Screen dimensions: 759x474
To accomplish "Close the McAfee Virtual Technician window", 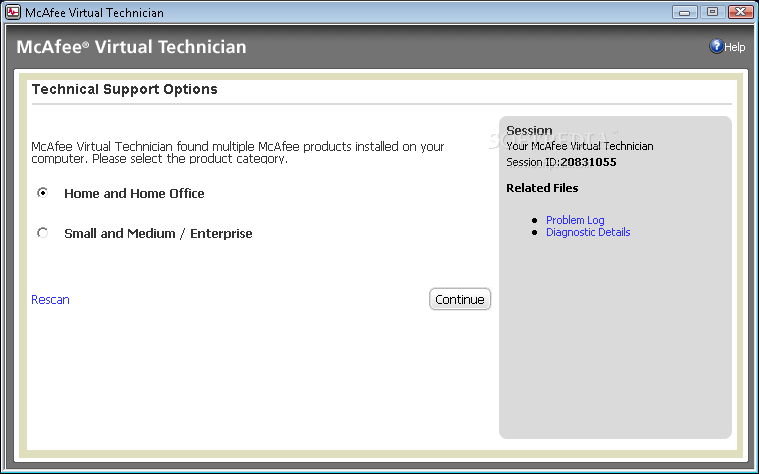I will click(x=741, y=12).
